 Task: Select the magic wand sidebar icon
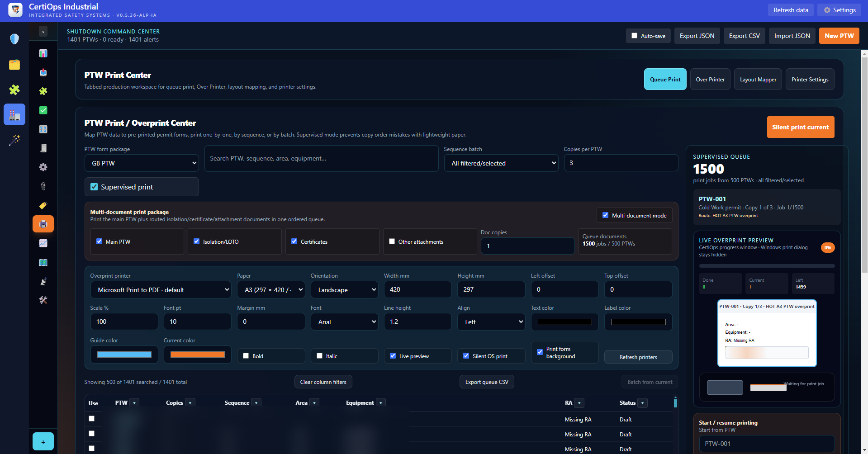[14, 140]
